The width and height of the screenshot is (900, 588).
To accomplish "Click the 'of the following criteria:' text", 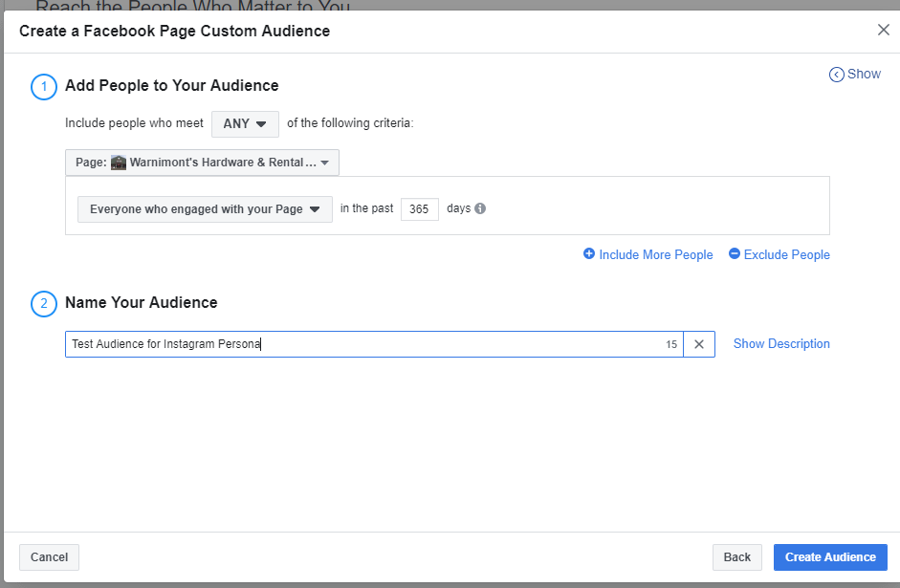I will coord(350,122).
